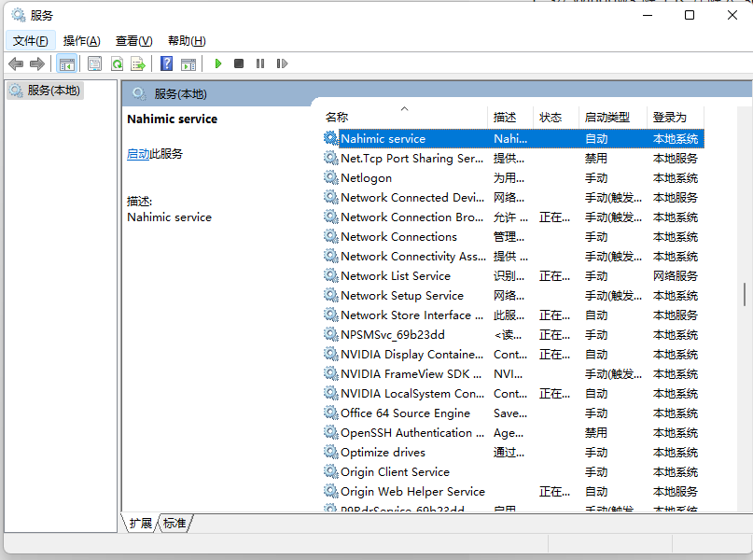Toggle show/hide console tree toolbar icon

click(67, 63)
